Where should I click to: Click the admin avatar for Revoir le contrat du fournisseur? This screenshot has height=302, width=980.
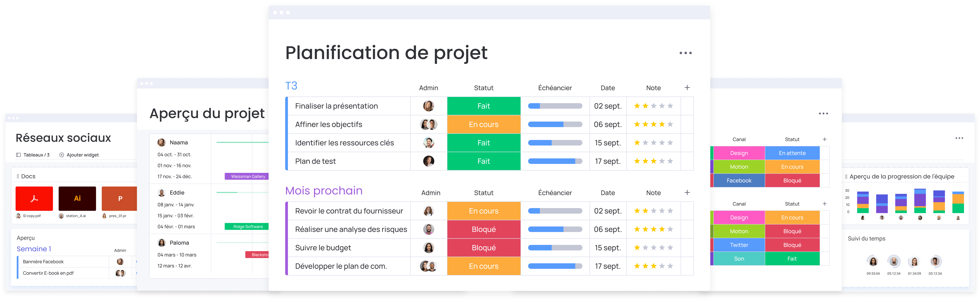click(429, 211)
